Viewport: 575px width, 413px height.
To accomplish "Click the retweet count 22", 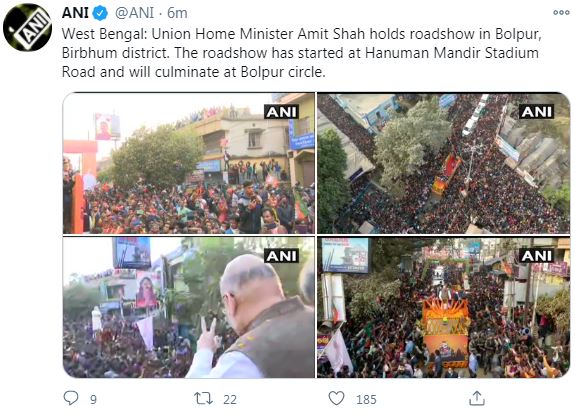I will point(230,399).
